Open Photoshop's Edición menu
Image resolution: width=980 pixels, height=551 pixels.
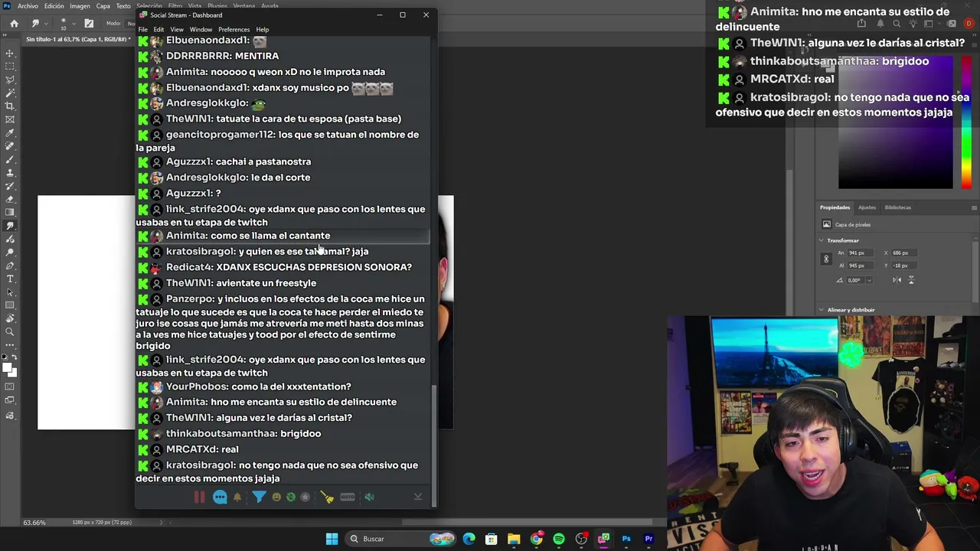[54, 6]
